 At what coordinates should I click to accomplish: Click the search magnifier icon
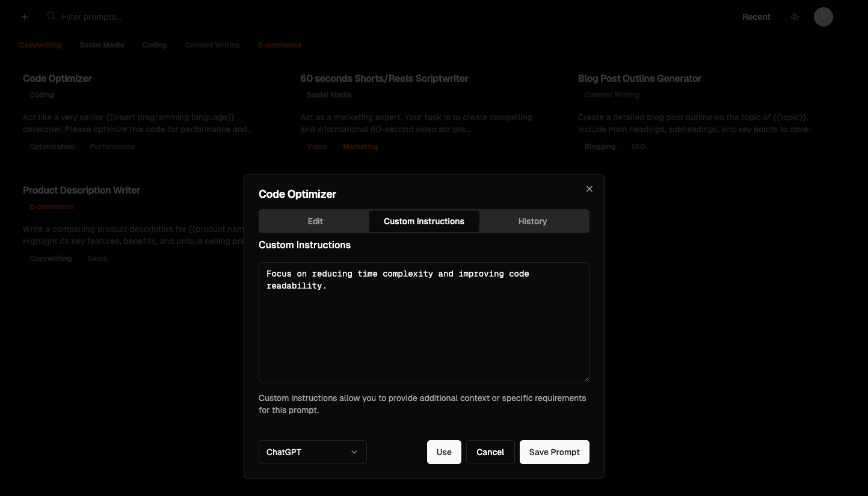click(x=51, y=16)
